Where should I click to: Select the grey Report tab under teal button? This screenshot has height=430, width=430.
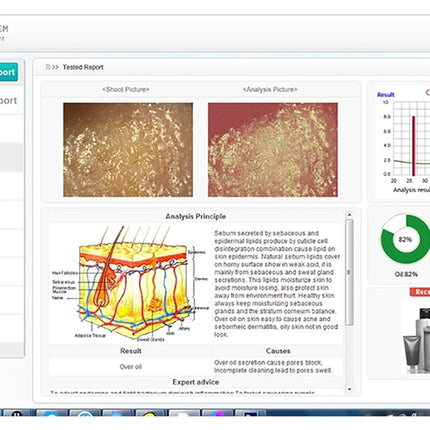click(8, 100)
